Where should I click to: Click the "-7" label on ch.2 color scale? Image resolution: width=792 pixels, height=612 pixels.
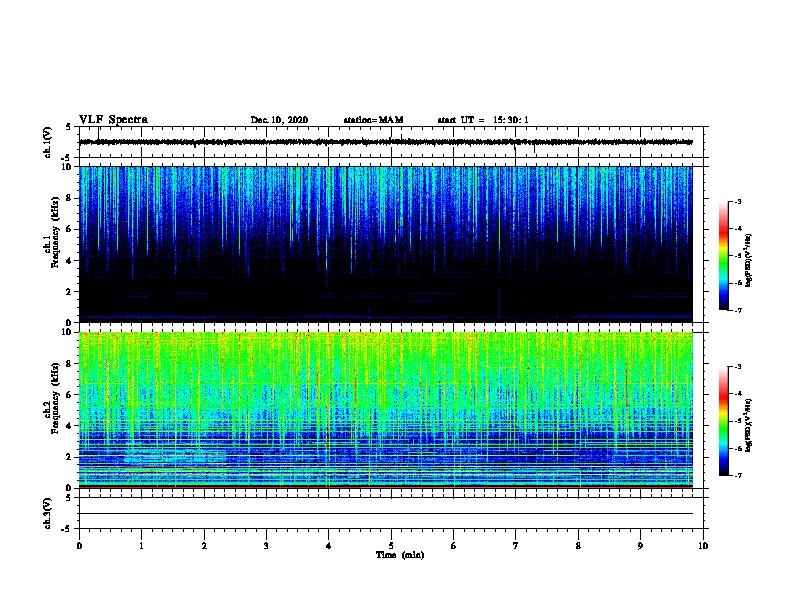coord(737,476)
